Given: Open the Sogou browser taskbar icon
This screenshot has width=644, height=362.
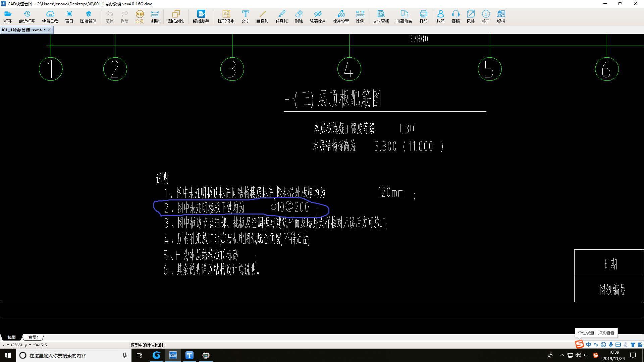Looking at the screenshot, I should click(x=156, y=355).
